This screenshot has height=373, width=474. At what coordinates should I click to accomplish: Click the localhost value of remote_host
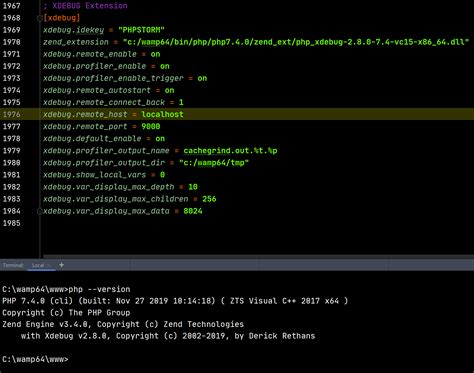(162, 114)
